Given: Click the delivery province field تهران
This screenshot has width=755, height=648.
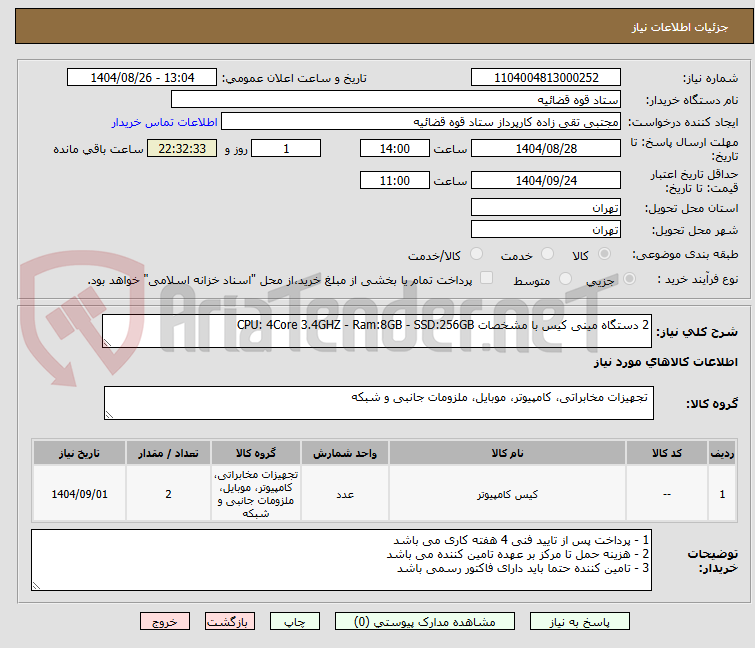Looking at the screenshot, I should pyautogui.click(x=546, y=207).
